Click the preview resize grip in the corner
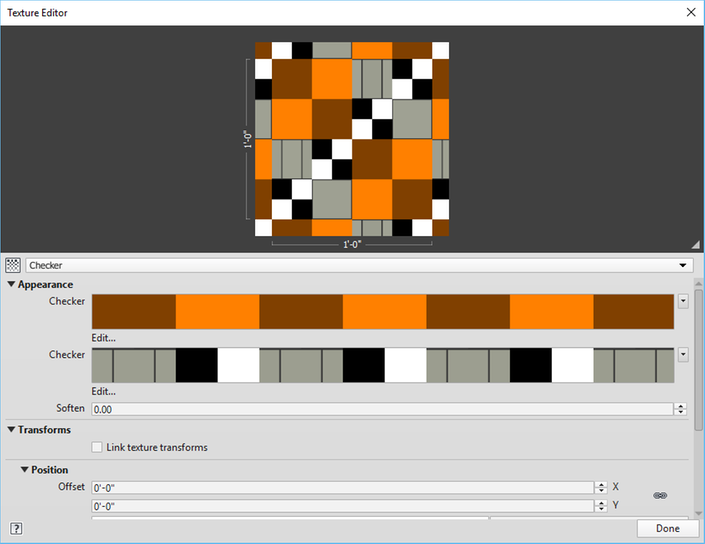 tap(695, 244)
